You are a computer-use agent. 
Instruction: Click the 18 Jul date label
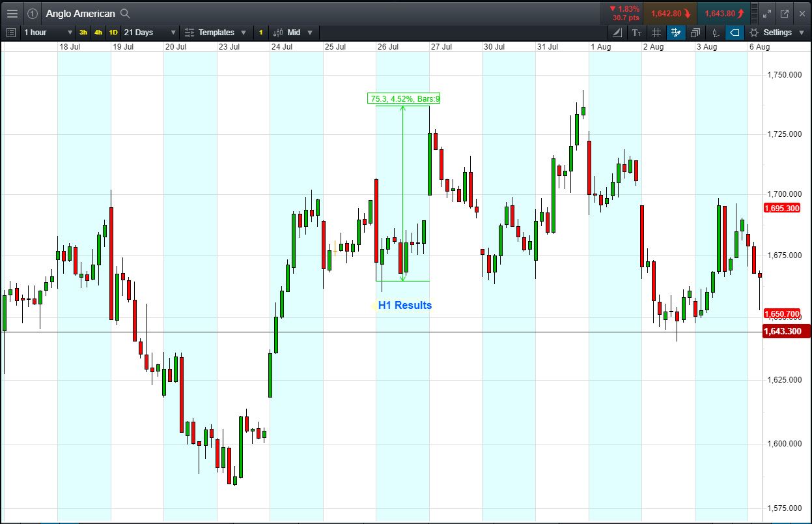pyautogui.click(x=70, y=47)
